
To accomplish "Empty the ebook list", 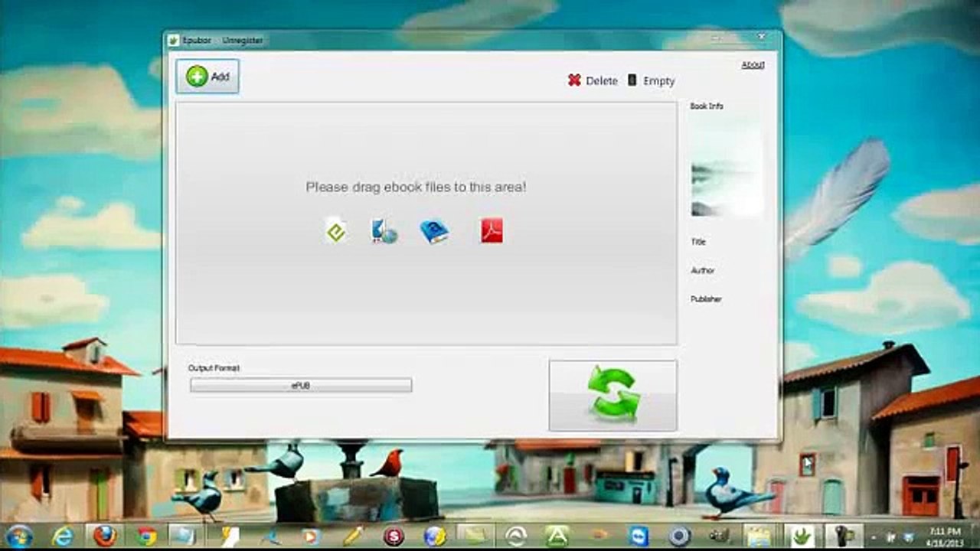I will 651,80.
